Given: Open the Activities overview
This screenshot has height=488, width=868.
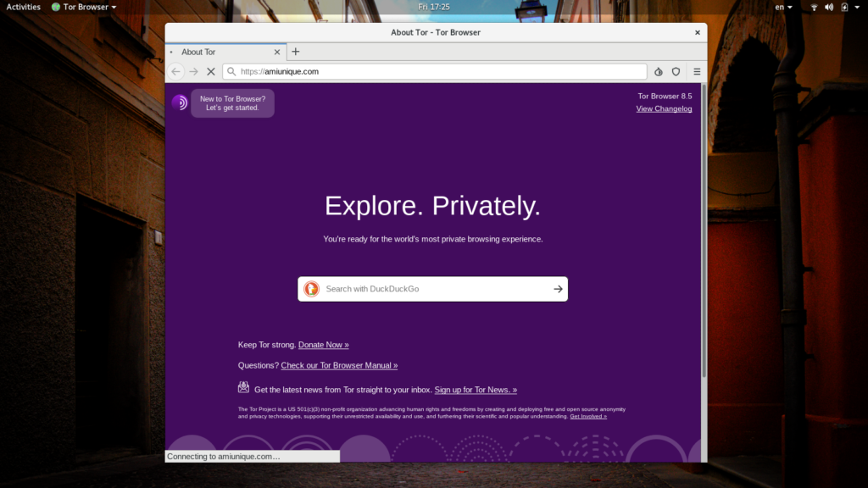Looking at the screenshot, I should click(x=23, y=7).
